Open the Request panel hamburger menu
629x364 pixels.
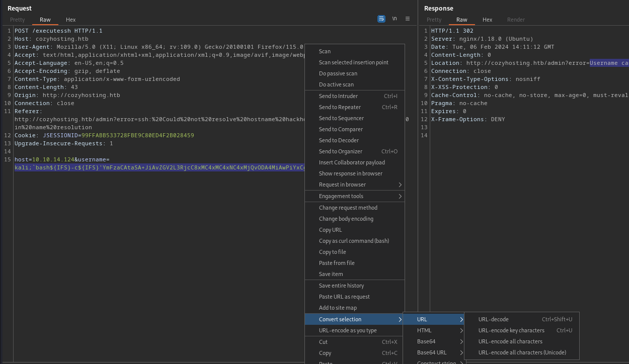(408, 19)
